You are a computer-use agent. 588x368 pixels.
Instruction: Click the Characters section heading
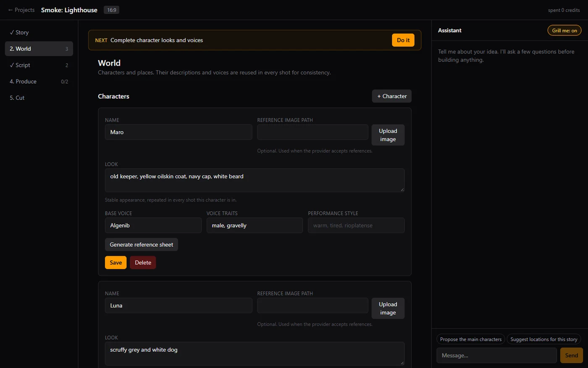tap(114, 96)
